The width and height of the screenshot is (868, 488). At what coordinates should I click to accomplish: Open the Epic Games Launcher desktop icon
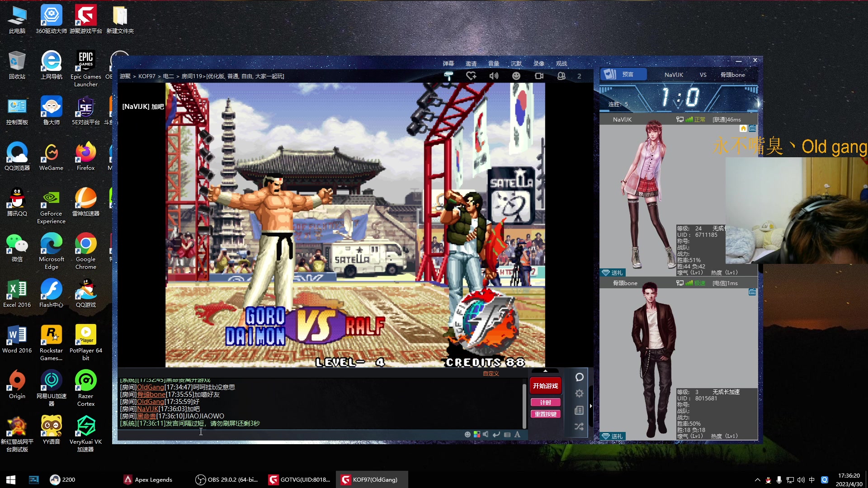tap(86, 69)
